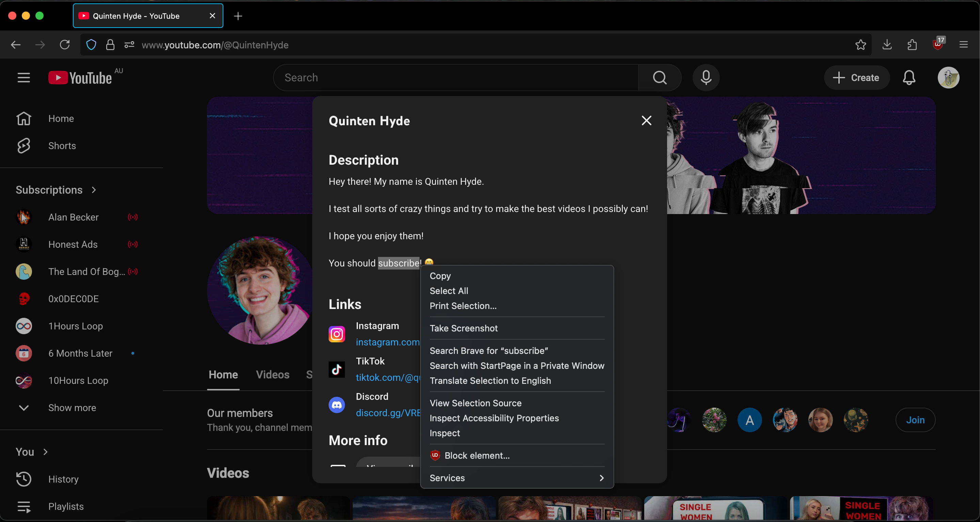The width and height of the screenshot is (980, 522).
Task: Click the search magnifier button
Action: tap(659, 78)
